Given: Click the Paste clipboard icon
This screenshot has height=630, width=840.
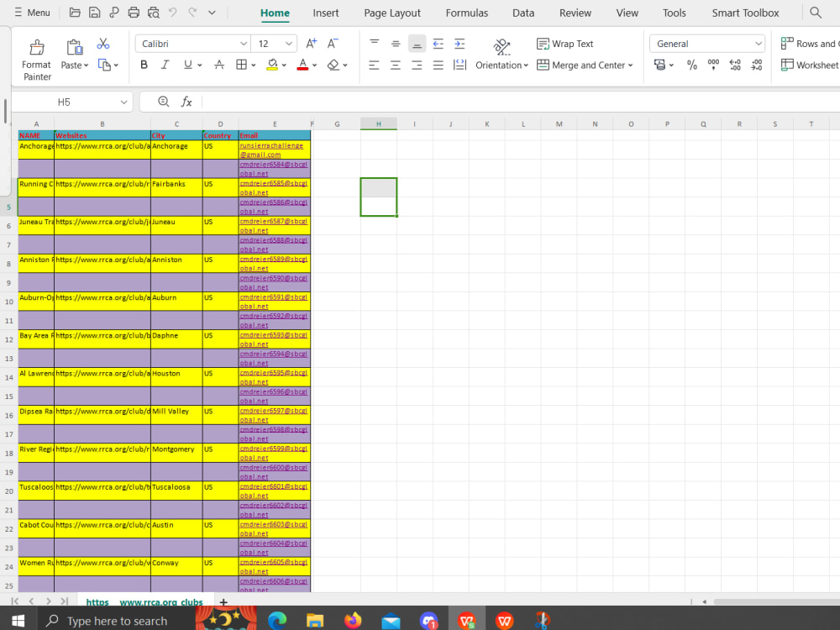Looking at the screenshot, I should pyautogui.click(x=75, y=47).
